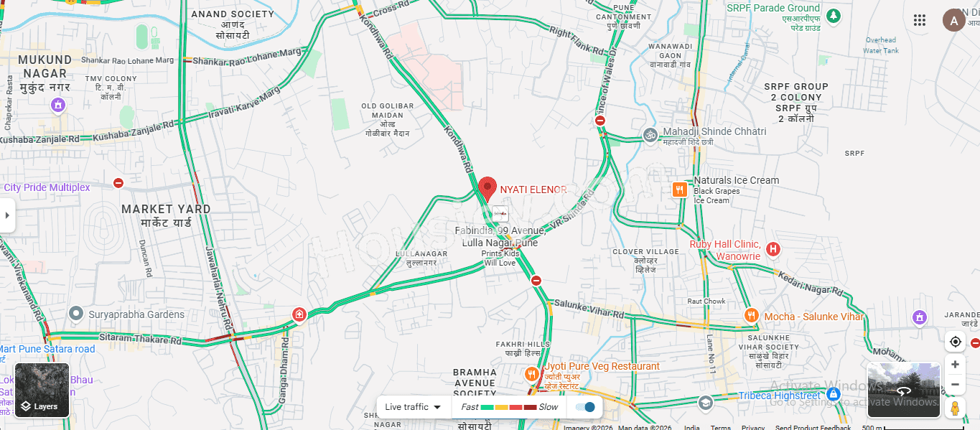
Task: Select the Pegman Street View icon
Action: [955, 408]
